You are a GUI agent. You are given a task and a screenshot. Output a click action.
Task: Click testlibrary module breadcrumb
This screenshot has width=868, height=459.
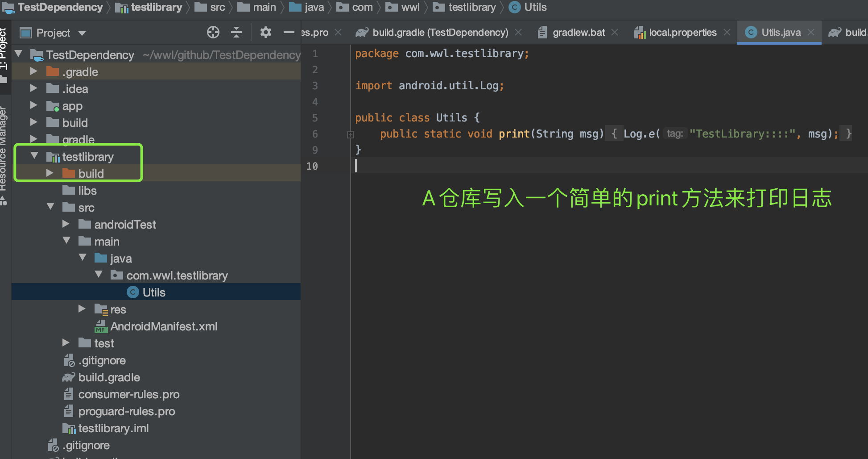tap(157, 7)
